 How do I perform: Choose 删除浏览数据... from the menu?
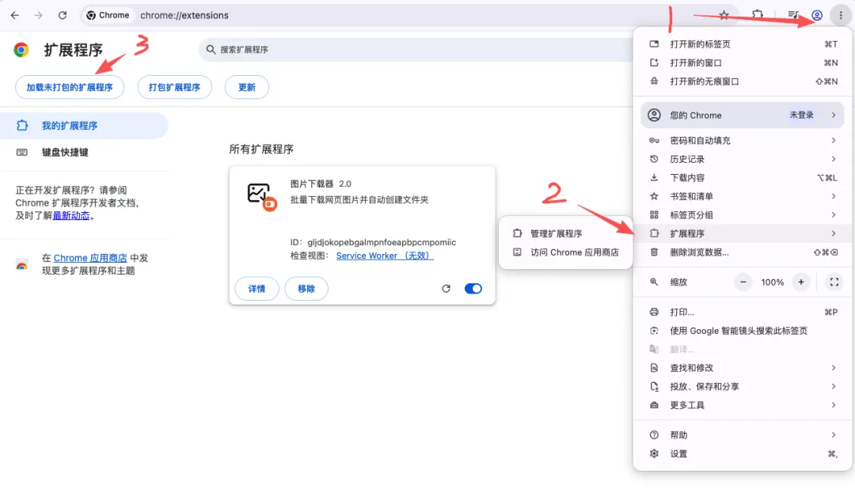743,252
